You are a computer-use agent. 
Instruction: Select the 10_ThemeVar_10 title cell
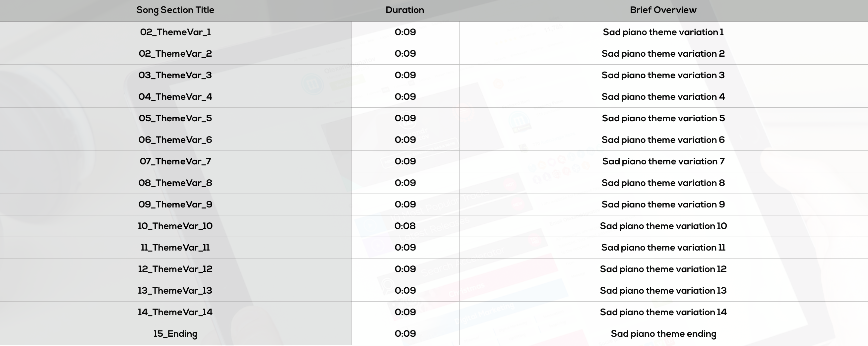click(175, 226)
